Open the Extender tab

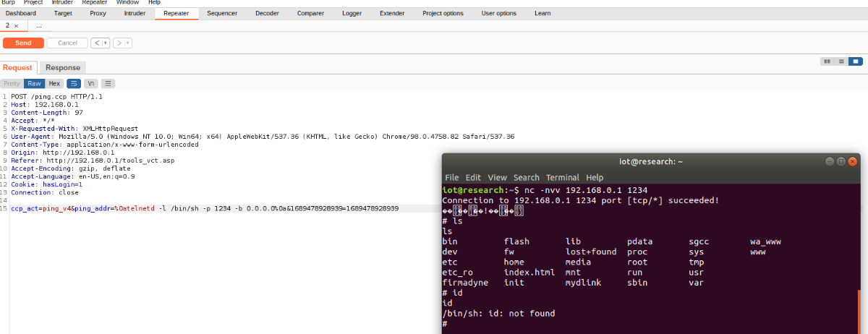(392, 13)
